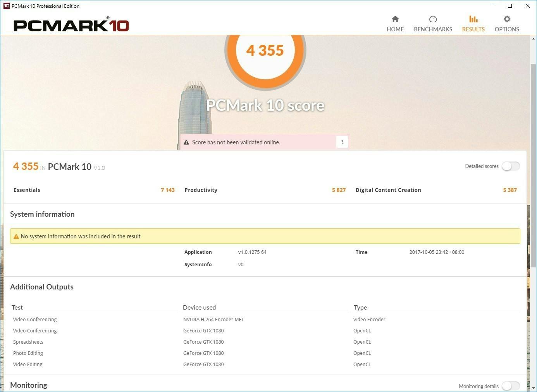Enable the Monitoring details toggle
Image resolution: width=537 pixels, height=392 pixels.
click(511, 386)
